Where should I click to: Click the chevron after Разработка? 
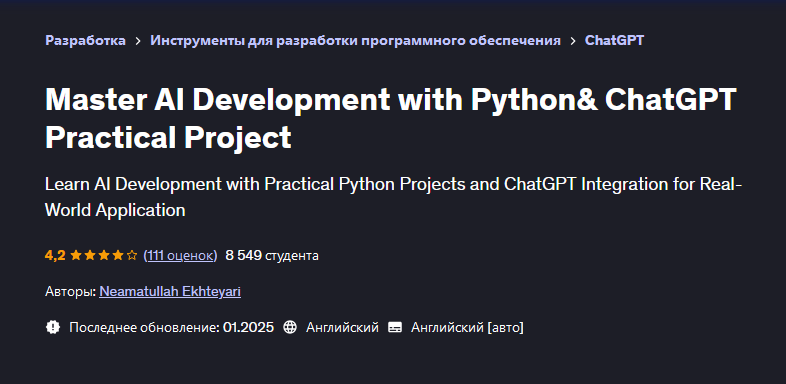tap(138, 41)
